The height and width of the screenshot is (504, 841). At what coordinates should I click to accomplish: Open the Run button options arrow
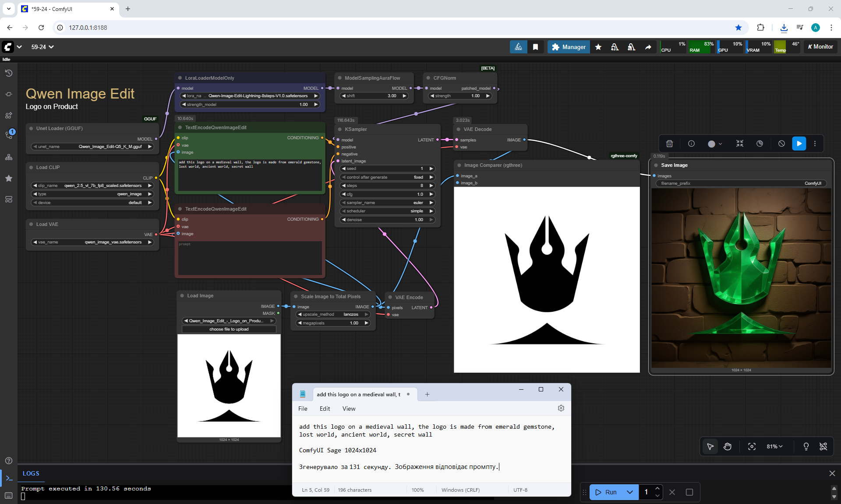[629, 492]
